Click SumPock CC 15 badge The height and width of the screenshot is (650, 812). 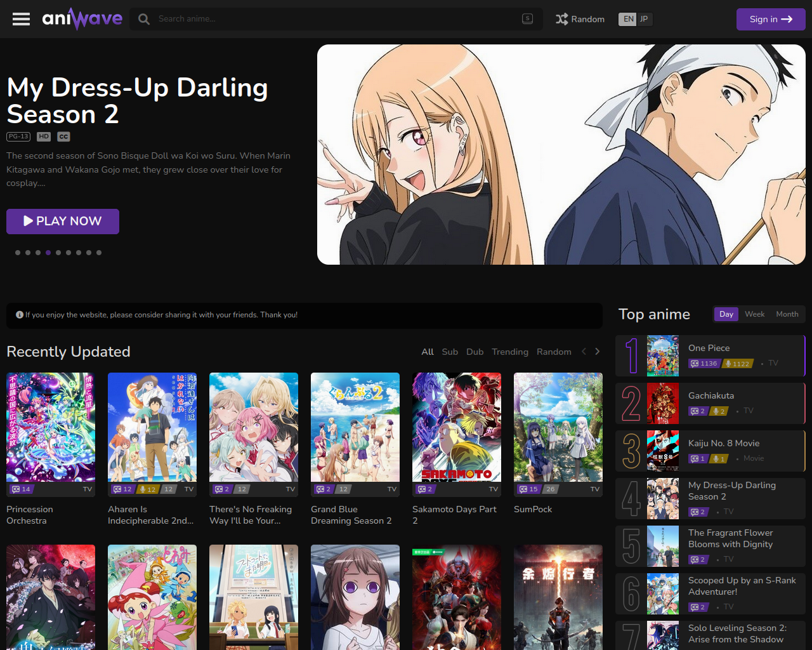coord(528,489)
